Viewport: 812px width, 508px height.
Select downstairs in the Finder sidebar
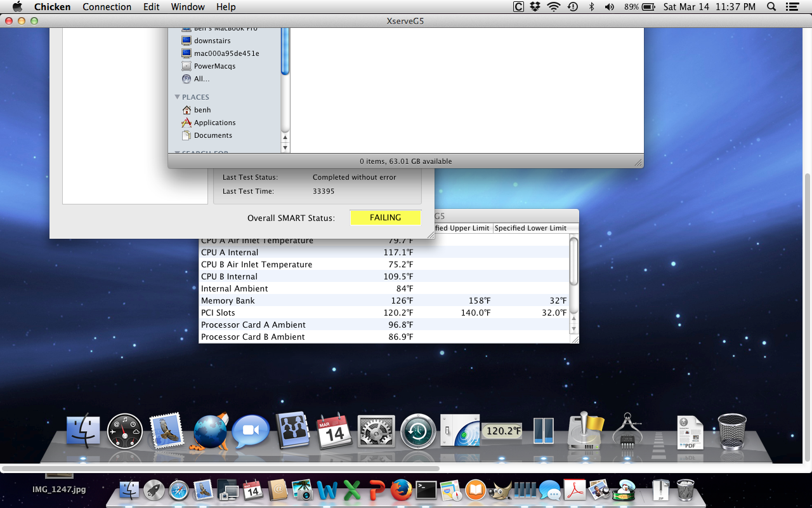pyautogui.click(x=212, y=41)
